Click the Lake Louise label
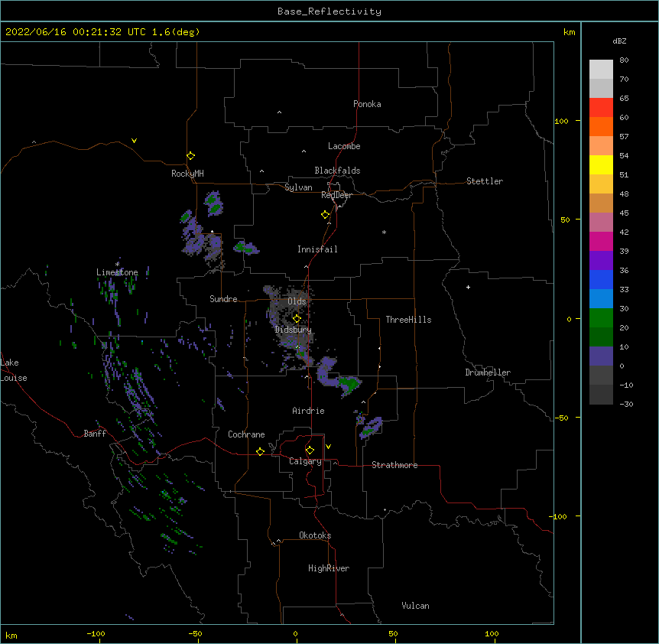The image size is (659, 644). click(13, 370)
